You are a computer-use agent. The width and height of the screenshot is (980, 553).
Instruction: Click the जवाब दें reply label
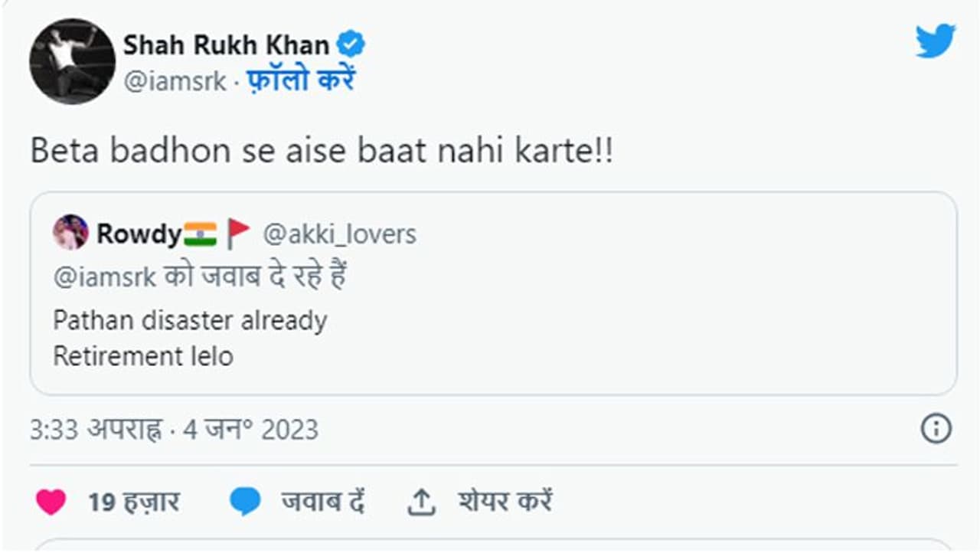[322, 502]
